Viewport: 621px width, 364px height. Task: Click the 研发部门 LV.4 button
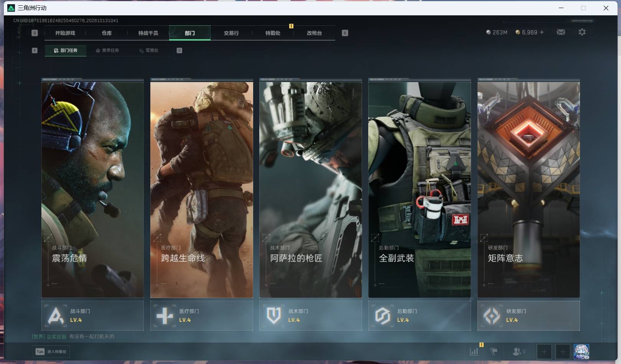(x=528, y=316)
